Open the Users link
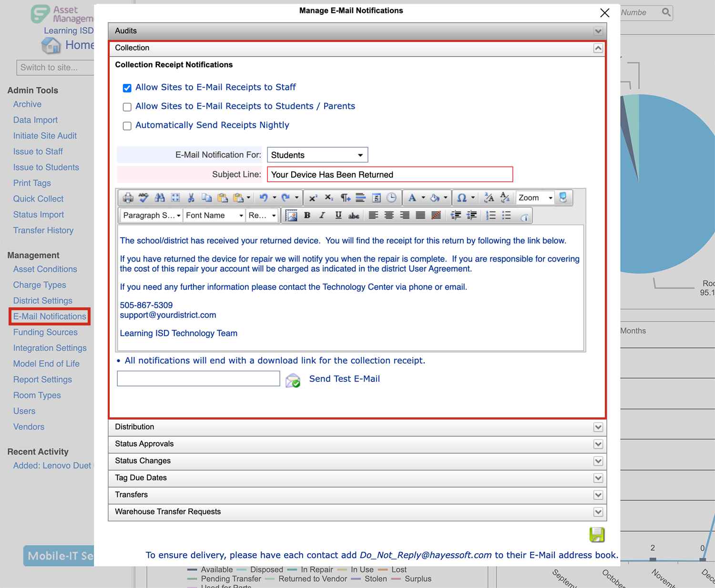 (x=24, y=411)
